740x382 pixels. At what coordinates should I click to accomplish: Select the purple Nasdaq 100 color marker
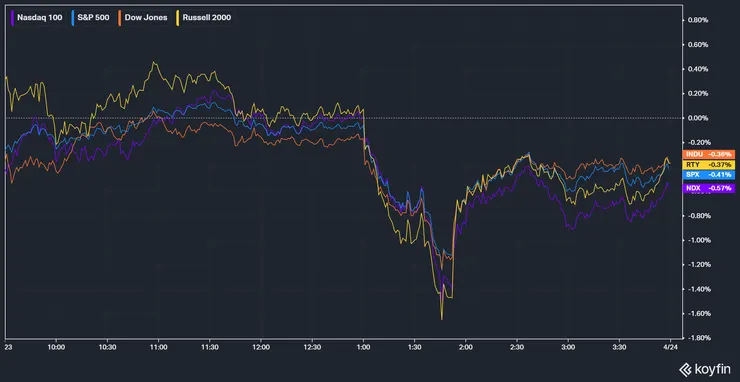(x=13, y=18)
